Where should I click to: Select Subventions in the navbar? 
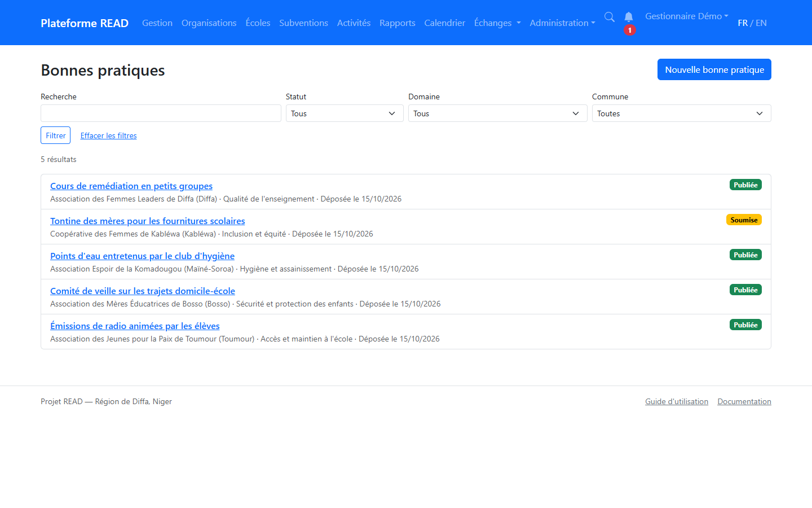tap(304, 23)
